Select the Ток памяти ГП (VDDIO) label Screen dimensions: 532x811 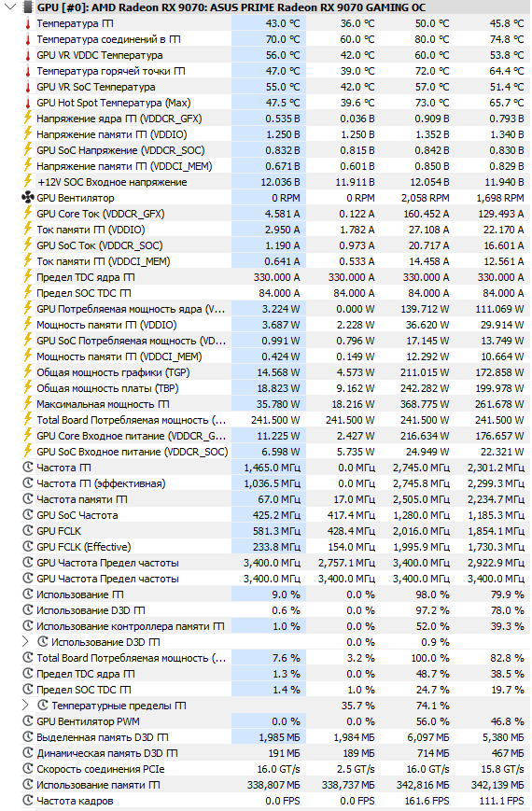click(x=91, y=230)
